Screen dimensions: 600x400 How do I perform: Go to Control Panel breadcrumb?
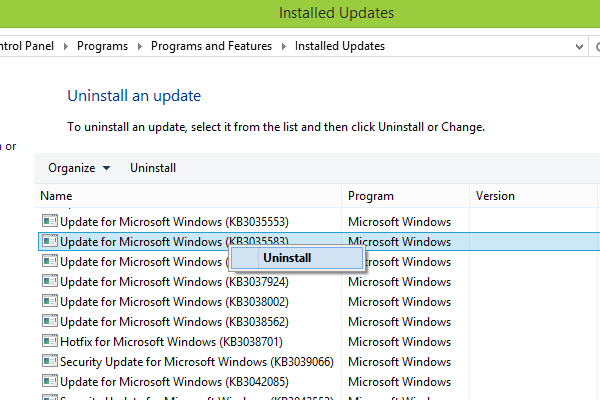point(27,46)
